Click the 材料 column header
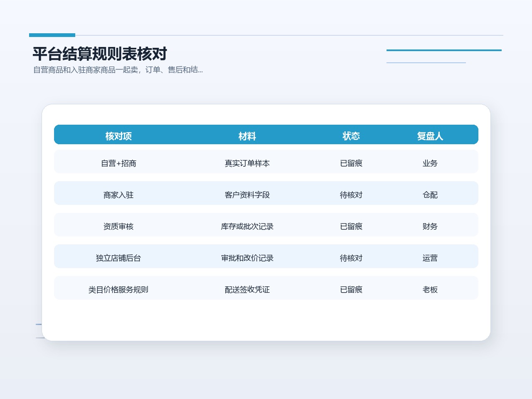The image size is (532, 399). click(x=247, y=136)
